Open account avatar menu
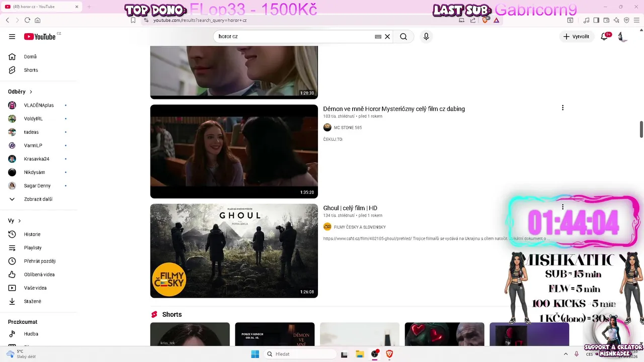The image size is (644, 362). click(623, 37)
